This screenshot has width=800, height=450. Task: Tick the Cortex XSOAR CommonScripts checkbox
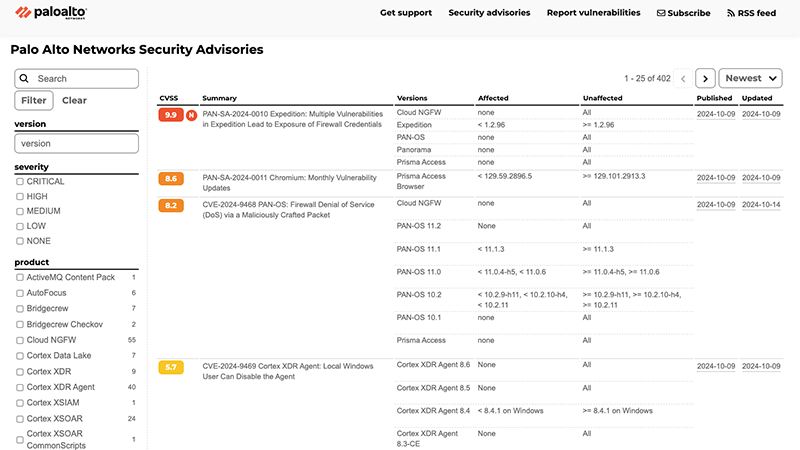point(20,439)
